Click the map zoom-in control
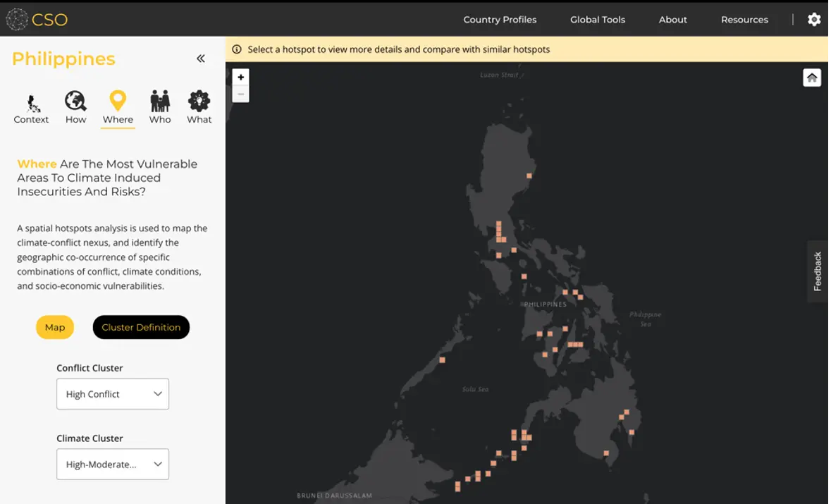 point(240,76)
